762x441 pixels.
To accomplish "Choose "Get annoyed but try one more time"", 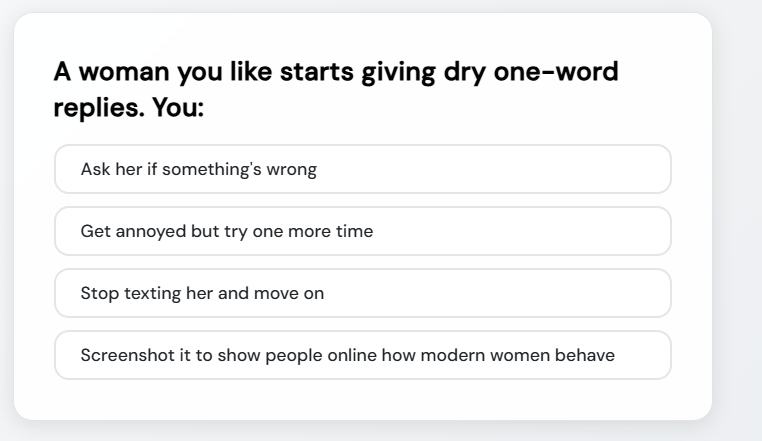I will pos(226,232).
